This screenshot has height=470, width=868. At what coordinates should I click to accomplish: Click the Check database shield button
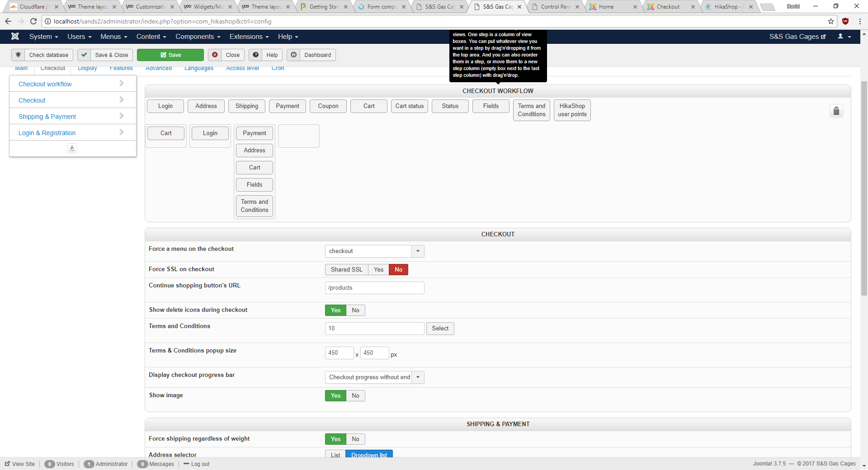[42, 55]
